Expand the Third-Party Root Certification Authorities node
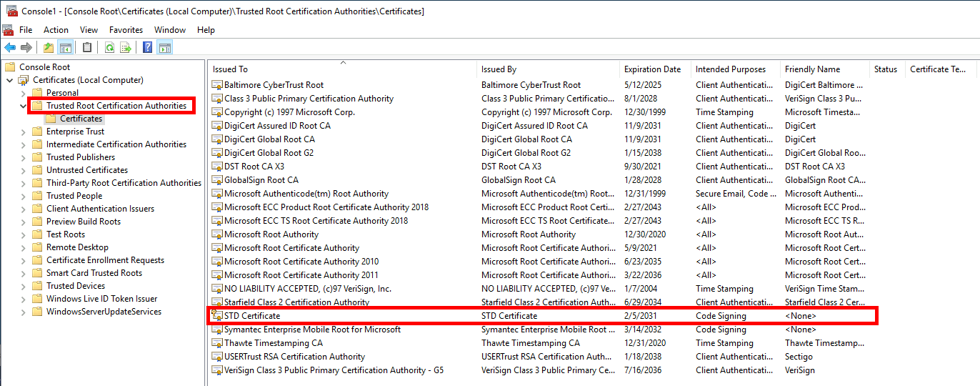This screenshot has width=980, height=386. (23, 183)
